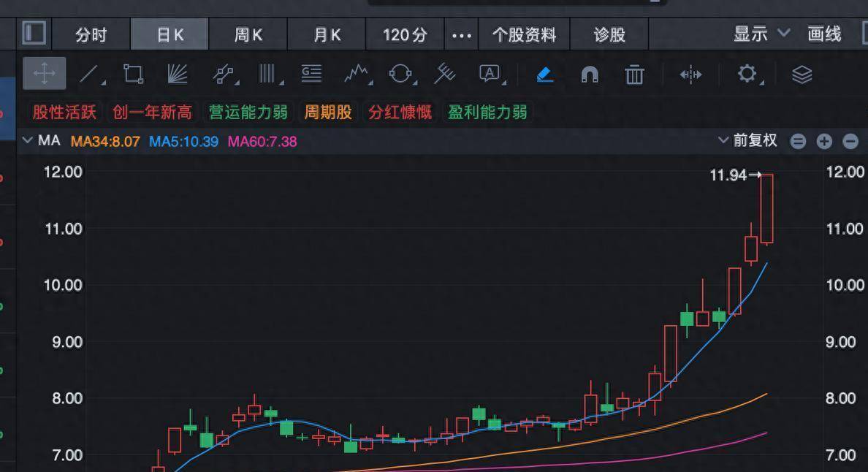Viewport: 868px width, 472px height.
Task: Click the MA60:7.38 indicator label
Action: 262,142
